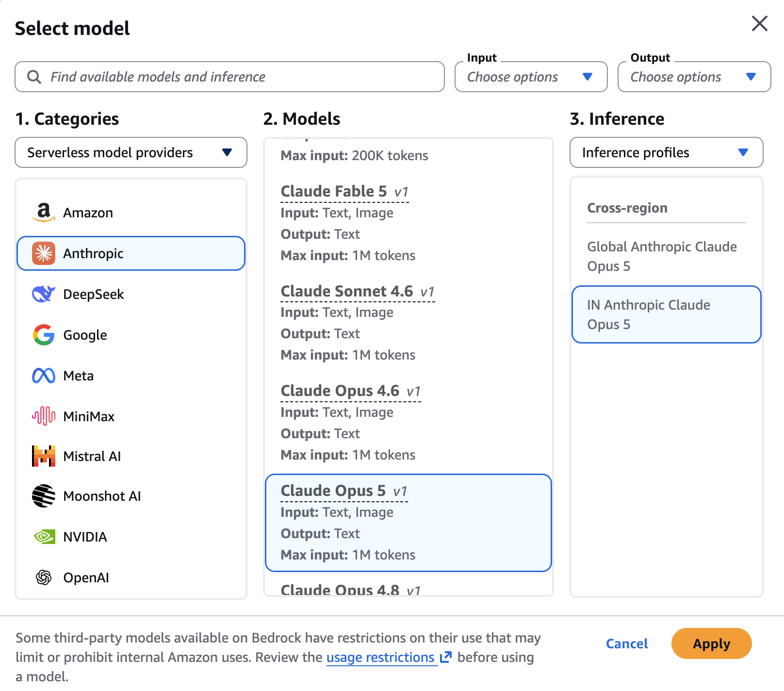Select the Claude Fable 5 model

pyautogui.click(x=408, y=223)
